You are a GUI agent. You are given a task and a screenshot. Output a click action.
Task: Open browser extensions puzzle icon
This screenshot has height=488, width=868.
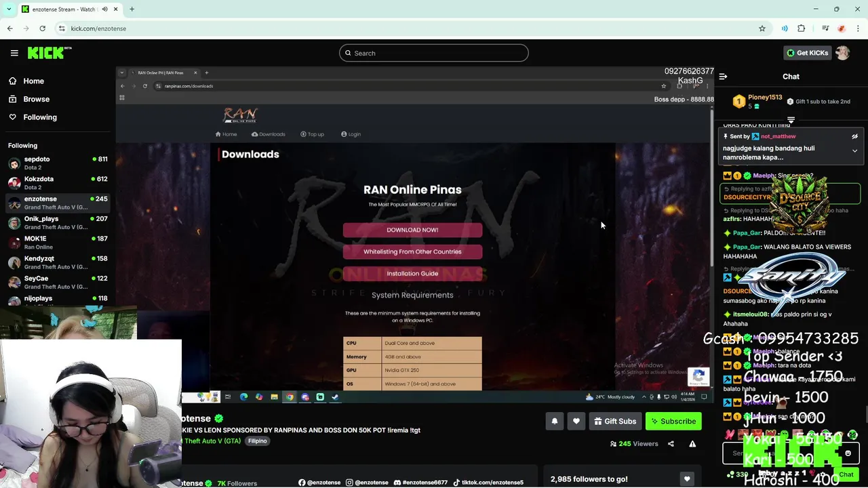click(x=801, y=28)
